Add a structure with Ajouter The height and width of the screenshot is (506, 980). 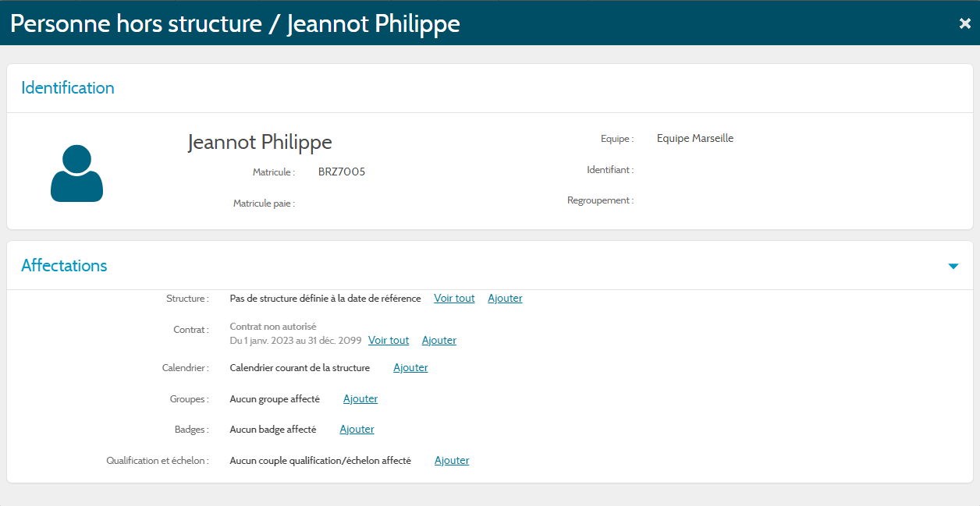click(505, 299)
